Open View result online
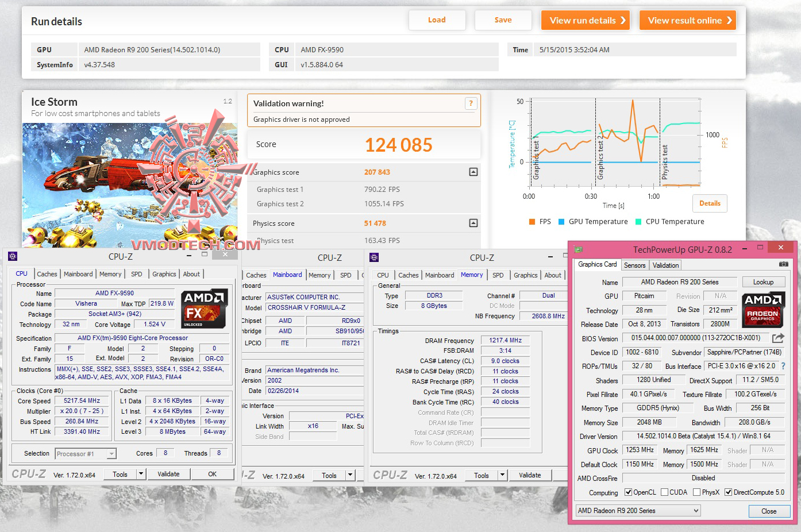This screenshot has height=532, width=801. tap(688, 20)
